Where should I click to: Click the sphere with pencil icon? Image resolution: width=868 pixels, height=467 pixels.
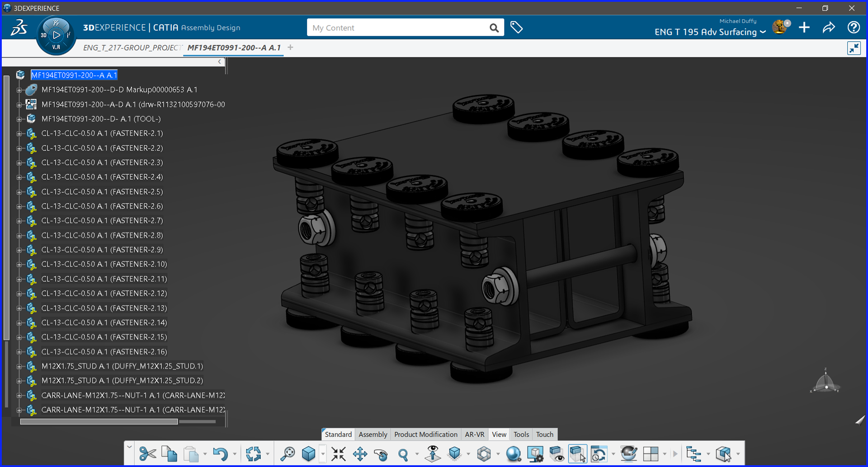click(x=628, y=454)
